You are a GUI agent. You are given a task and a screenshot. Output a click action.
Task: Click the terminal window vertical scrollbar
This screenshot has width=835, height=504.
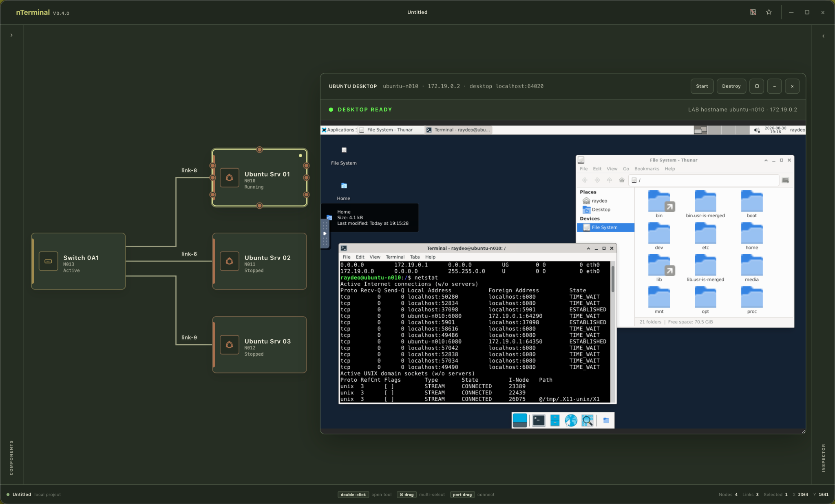click(x=613, y=332)
